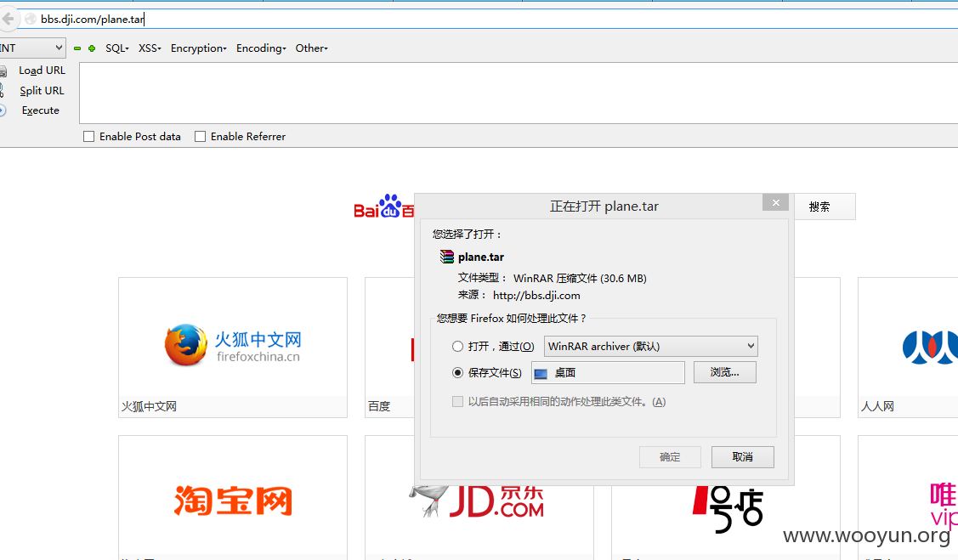Click the browser back arrow button
958x560 pixels.
click(x=8, y=19)
